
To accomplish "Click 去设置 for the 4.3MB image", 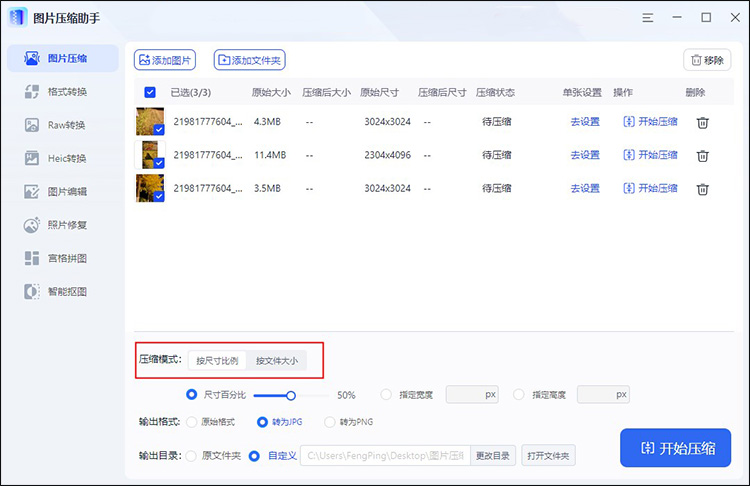I will point(585,122).
